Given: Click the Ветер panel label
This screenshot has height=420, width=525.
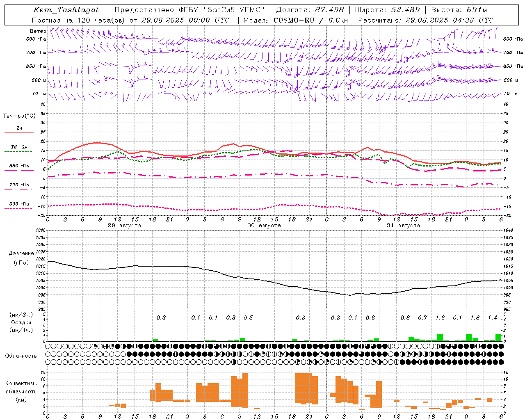Looking at the screenshot, I should [38, 31].
